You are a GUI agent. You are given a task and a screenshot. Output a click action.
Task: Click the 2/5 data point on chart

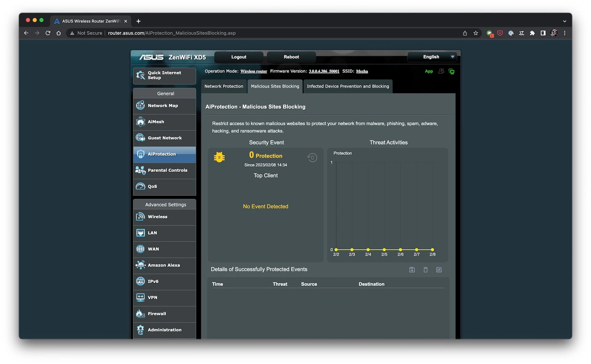pos(384,250)
